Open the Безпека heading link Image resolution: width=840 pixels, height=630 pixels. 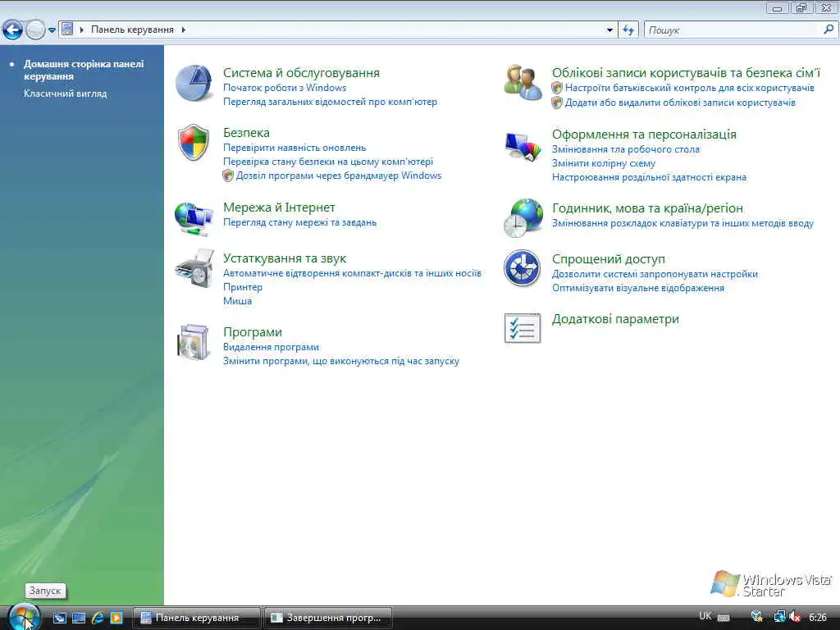point(246,132)
